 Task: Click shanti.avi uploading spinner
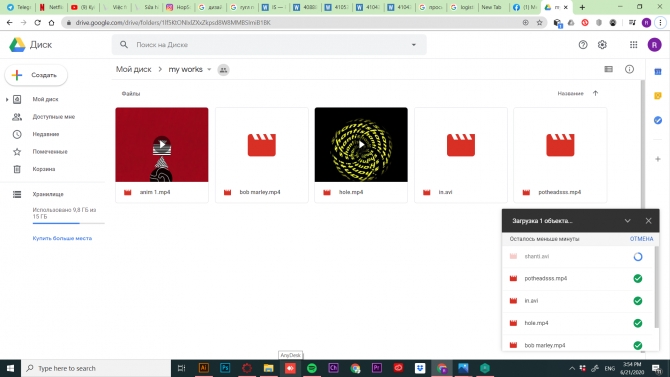coord(638,256)
